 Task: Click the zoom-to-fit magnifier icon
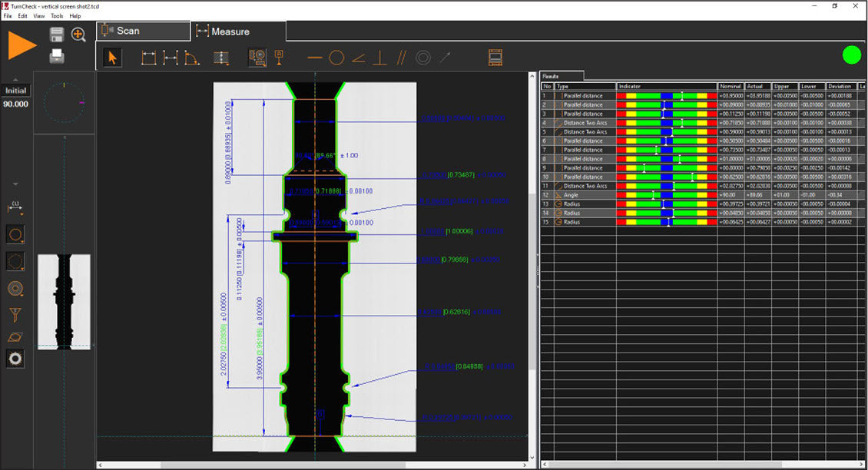[78, 35]
